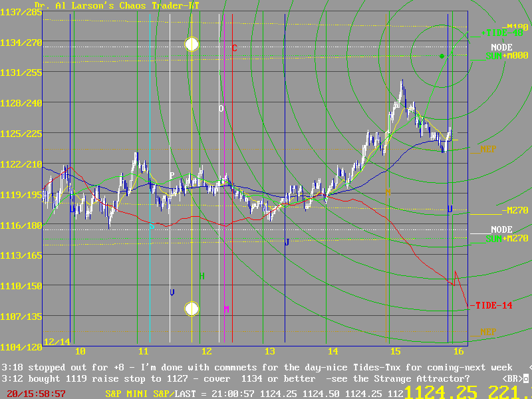The image size is (532, 399).
Task: Click the lower black moon circle marker
Action: pyautogui.click(x=192, y=309)
